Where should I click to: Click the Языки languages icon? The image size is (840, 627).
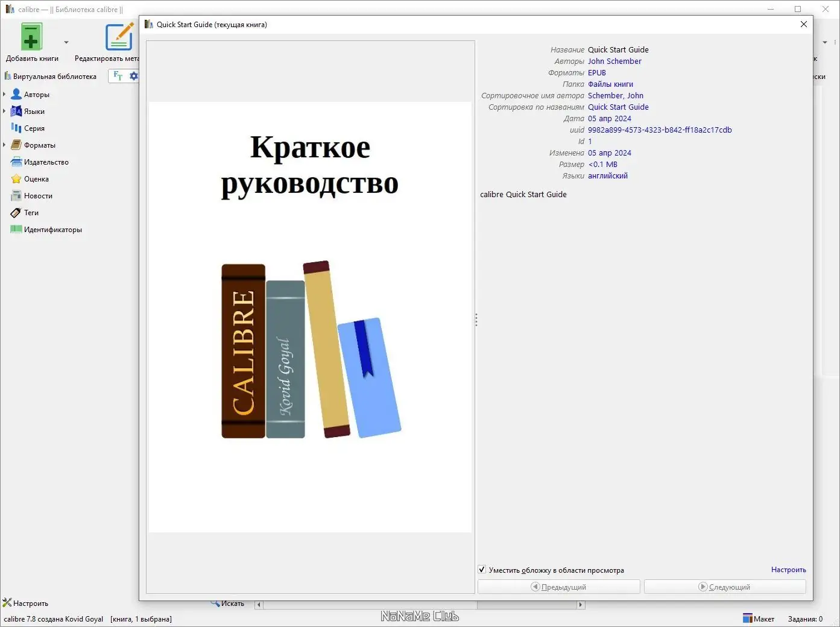point(16,111)
